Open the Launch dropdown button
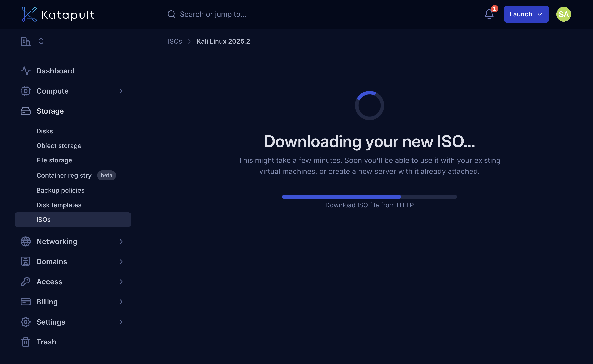Viewport: 593px width, 364px height. (x=526, y=14)
